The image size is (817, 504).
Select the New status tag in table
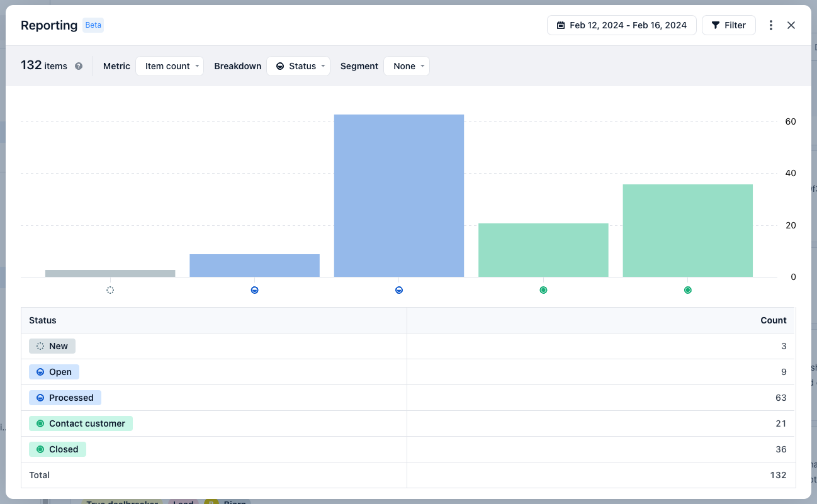52,346
